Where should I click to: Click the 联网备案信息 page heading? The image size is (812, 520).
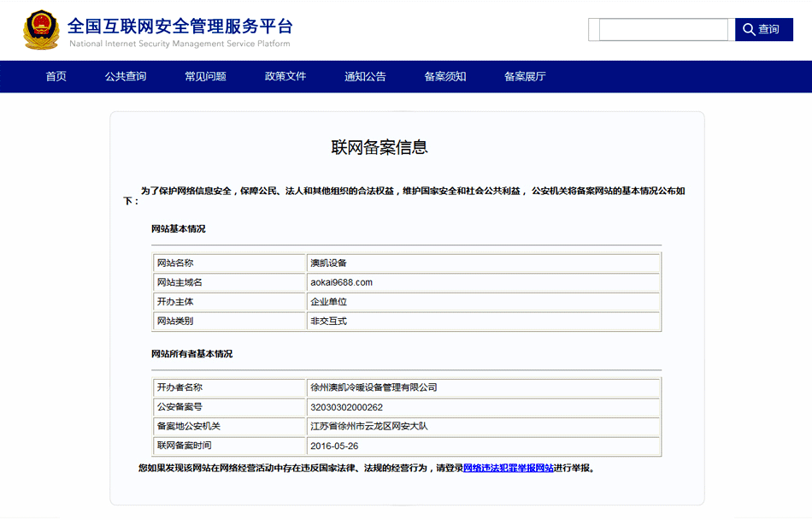(x=380, y=147)
